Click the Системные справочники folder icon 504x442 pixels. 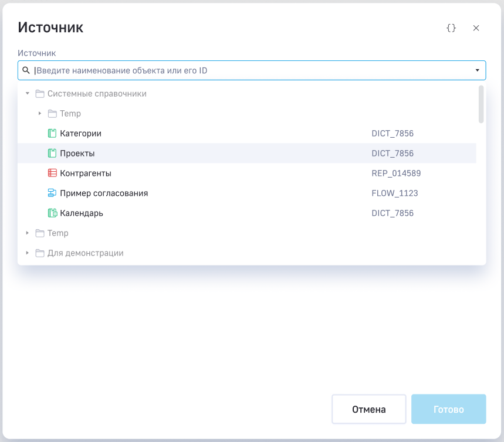(40, 94)
